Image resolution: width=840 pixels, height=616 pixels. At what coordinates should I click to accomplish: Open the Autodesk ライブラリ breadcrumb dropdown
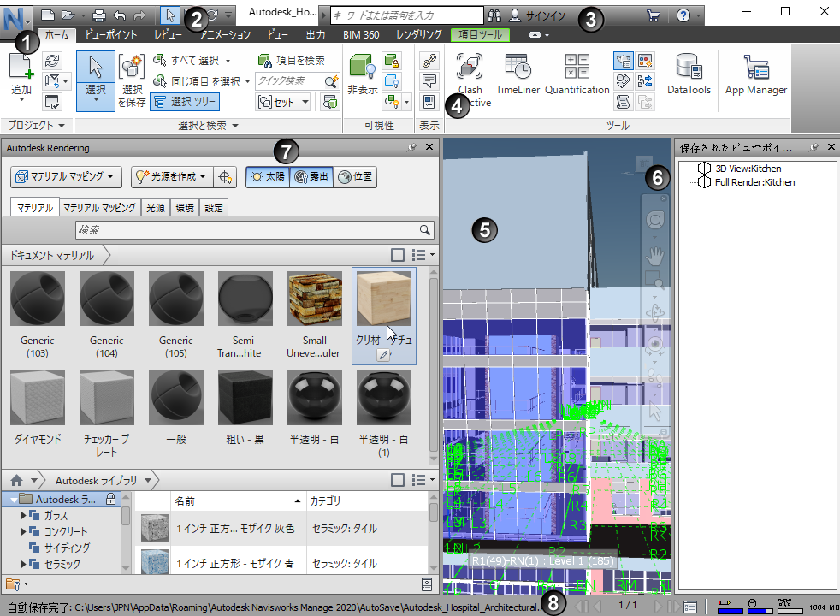(148, 480)
